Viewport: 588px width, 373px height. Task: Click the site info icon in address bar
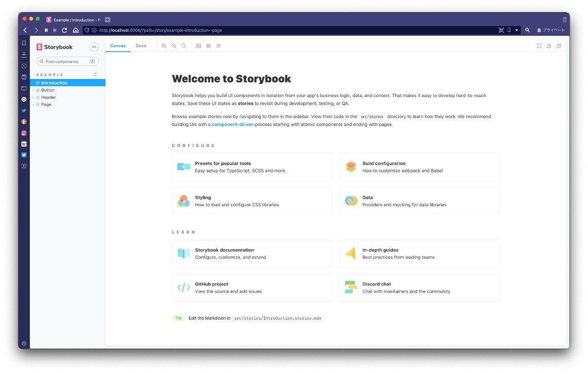(94, 30)
